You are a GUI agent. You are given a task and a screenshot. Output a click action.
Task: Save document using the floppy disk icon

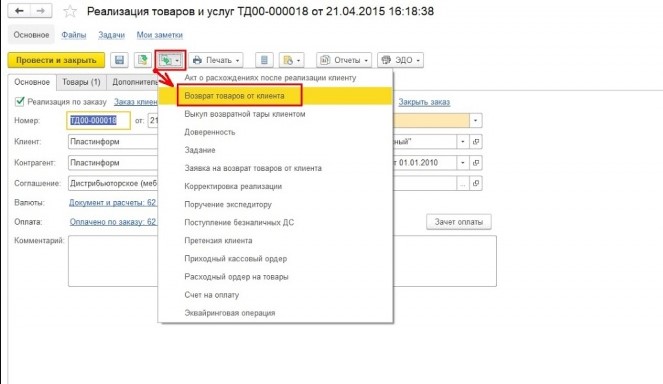[x=119, y=60]
